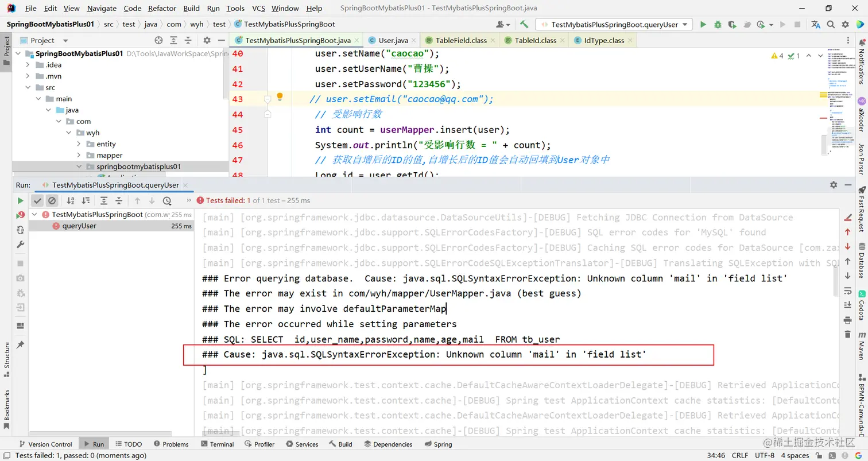The image size is (868, 461).
Task: Open test runner wrench settings
Action: 21,245
